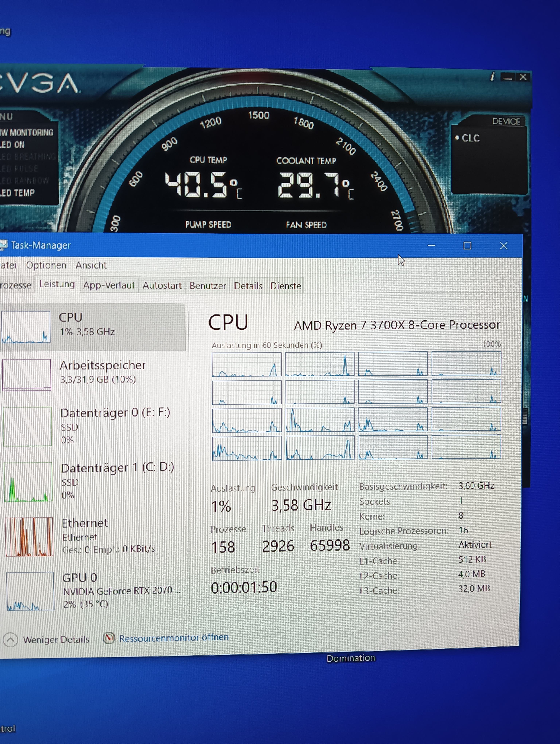Click the GPU 0 mini graph thumbnail
Screen dimensions: 560x744
coord(30,591)
